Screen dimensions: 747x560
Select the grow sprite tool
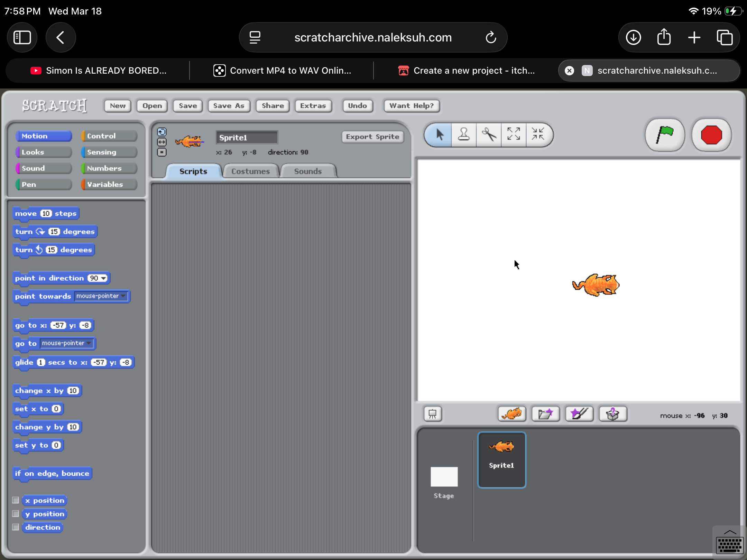click(514, 134)
